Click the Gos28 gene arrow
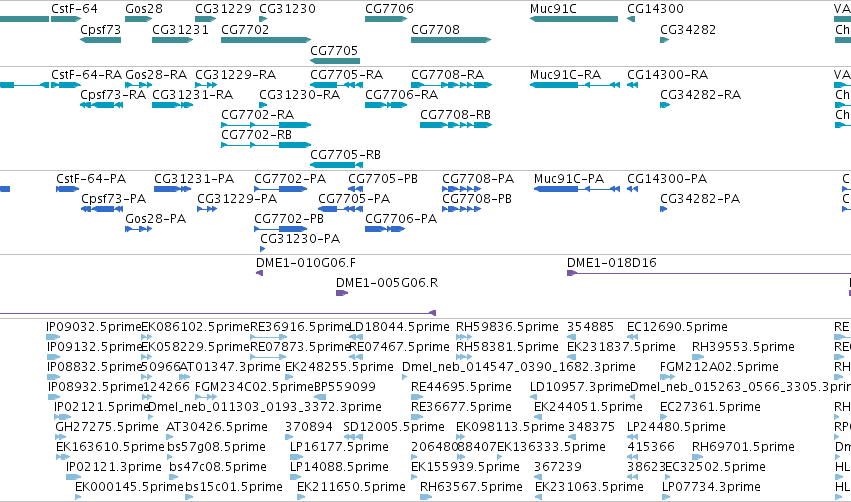The image size is (851, 502). (x=138, y=19)
